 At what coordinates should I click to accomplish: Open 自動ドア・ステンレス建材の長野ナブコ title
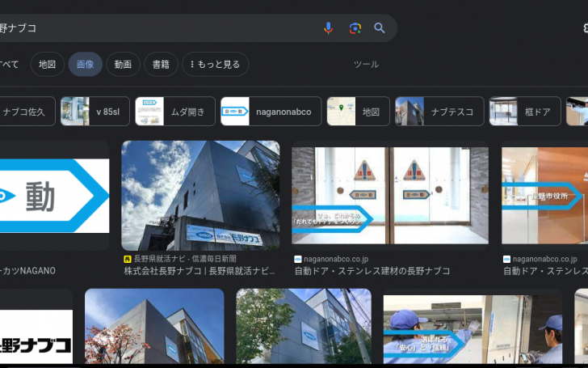click(x=372, y=271)
